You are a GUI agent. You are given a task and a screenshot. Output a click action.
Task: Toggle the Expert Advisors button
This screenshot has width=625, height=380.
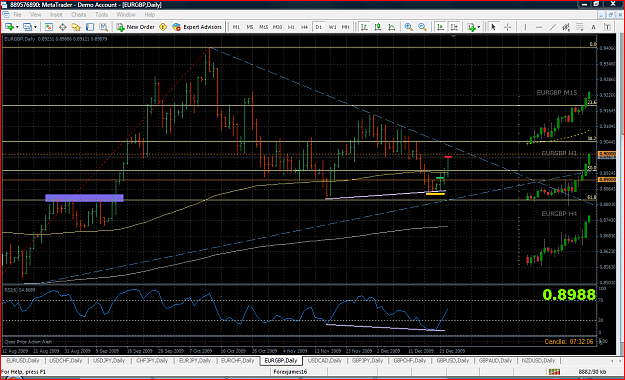(x=197, y=27)
